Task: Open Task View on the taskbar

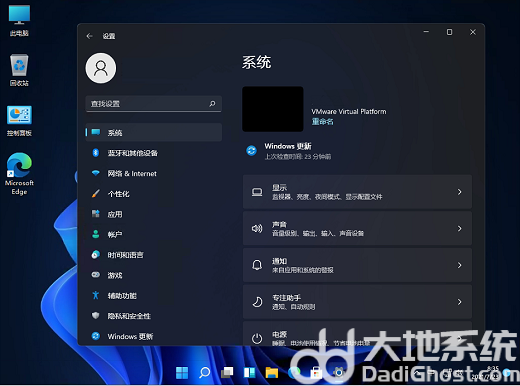Action: click(227, 373)
